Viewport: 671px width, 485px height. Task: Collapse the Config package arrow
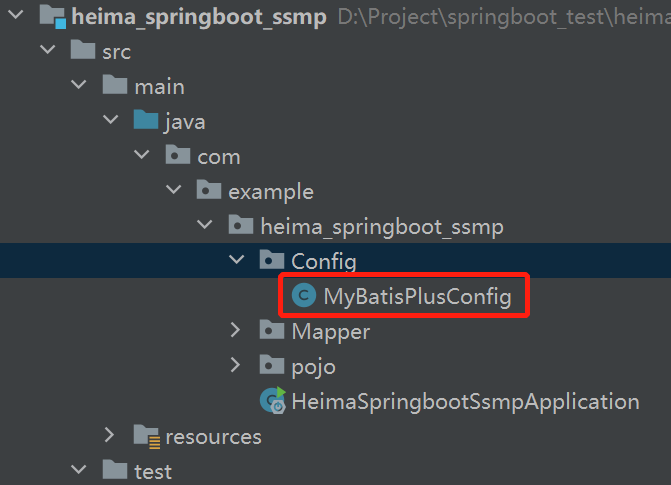[236, 261]
